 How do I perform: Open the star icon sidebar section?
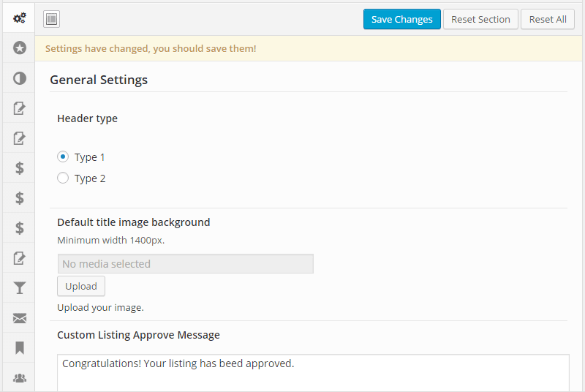(x=19, y=48)
